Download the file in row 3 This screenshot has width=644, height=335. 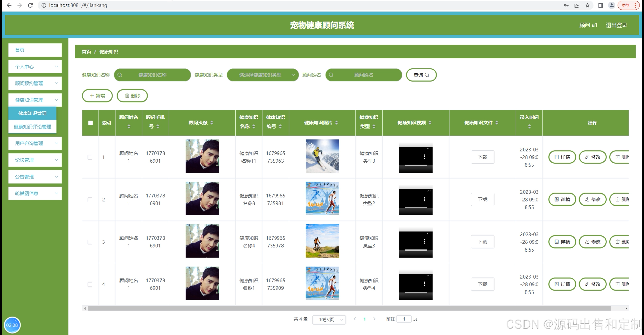coord(482,242)
